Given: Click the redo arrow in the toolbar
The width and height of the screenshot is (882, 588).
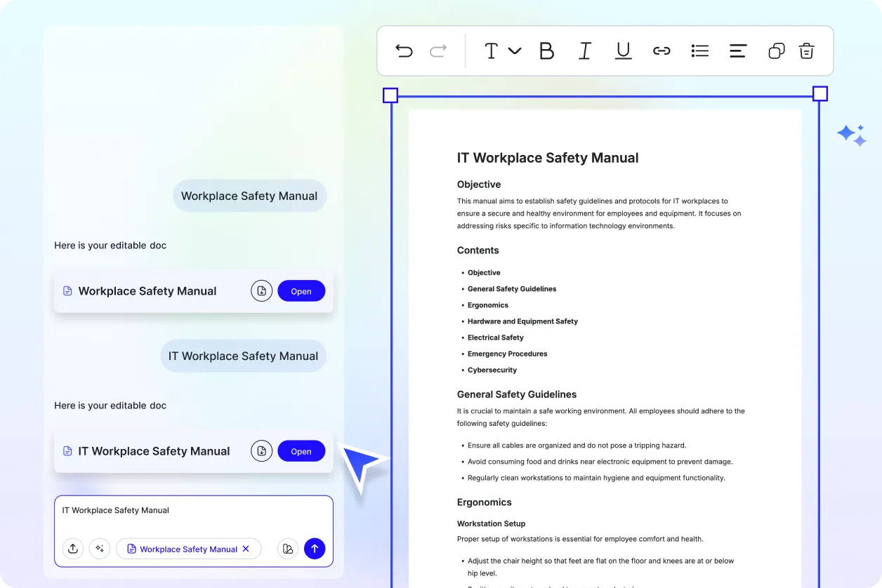Looking at the screenshot, I should [438, 51].
